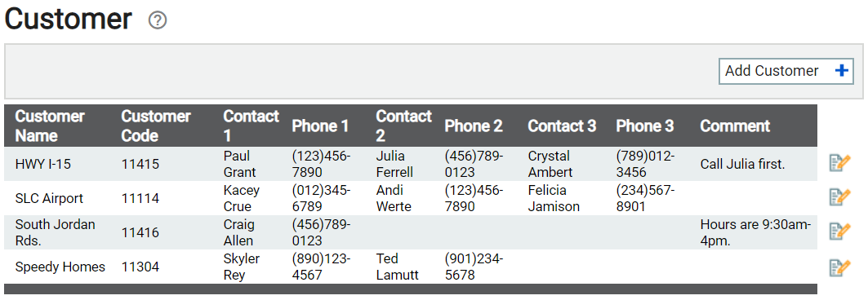Sort by the Customer Name column header
Screen dimensions: 868x300
tap(50, 126)
